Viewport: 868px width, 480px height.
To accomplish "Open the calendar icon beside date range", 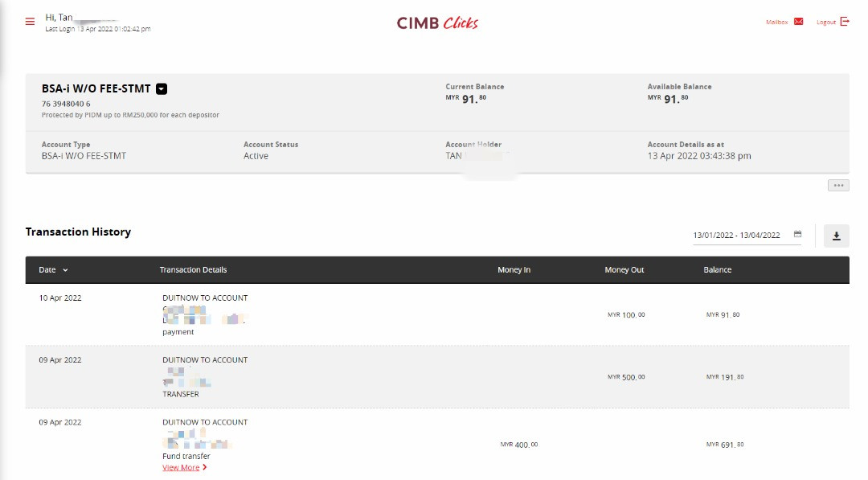I will pyautogui.click(x=797, y=235).
